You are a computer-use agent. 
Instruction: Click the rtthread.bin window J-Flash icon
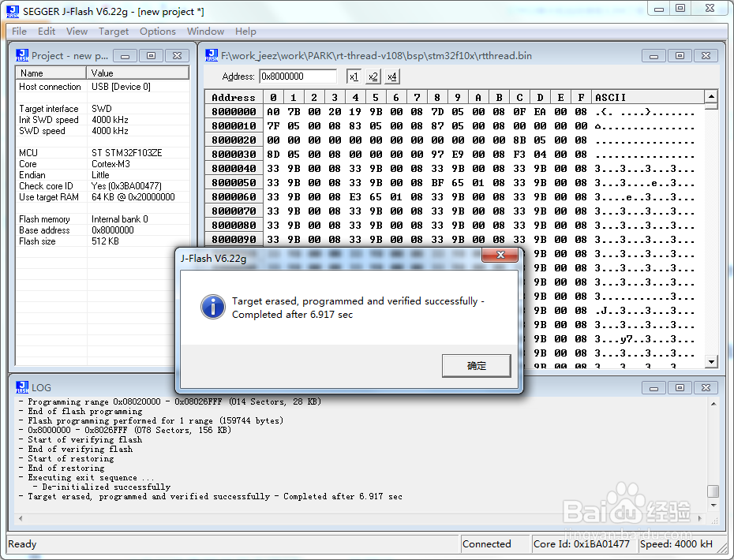click(212, 55)
